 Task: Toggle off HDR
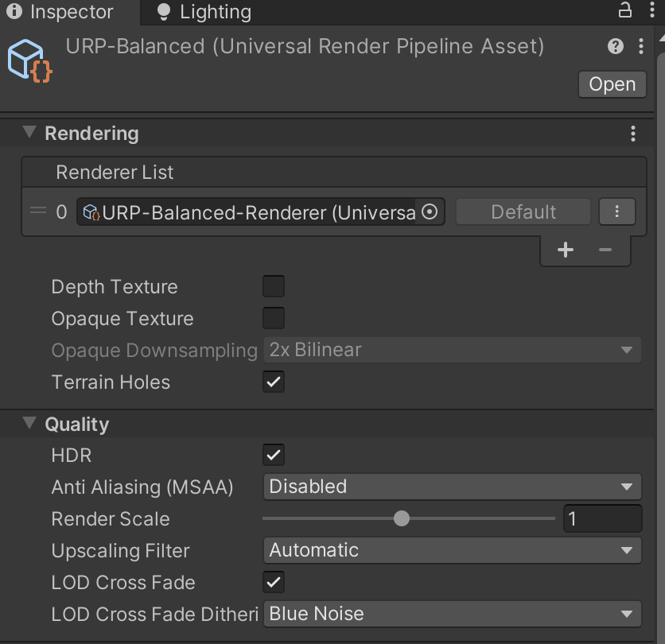click(273, 455)
